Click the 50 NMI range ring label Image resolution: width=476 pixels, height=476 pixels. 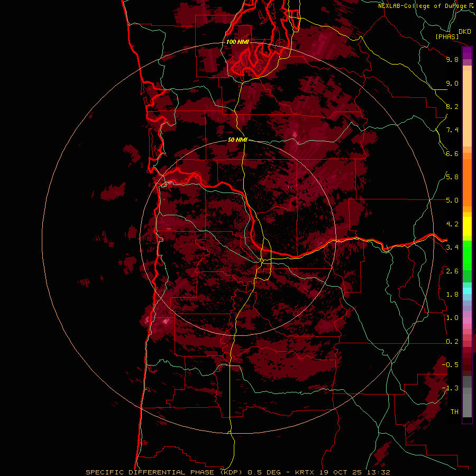[237, 140]
